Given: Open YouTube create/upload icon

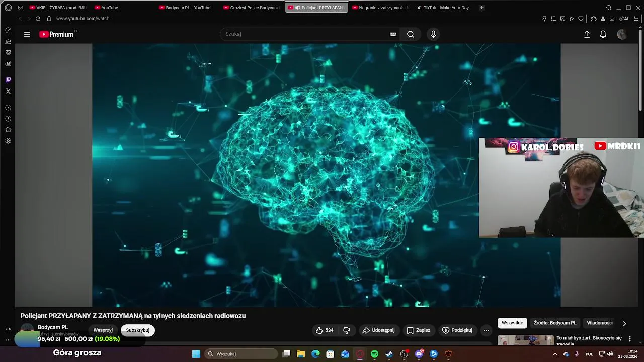Looking at the screenshot, I should click(x=587, y=34).
